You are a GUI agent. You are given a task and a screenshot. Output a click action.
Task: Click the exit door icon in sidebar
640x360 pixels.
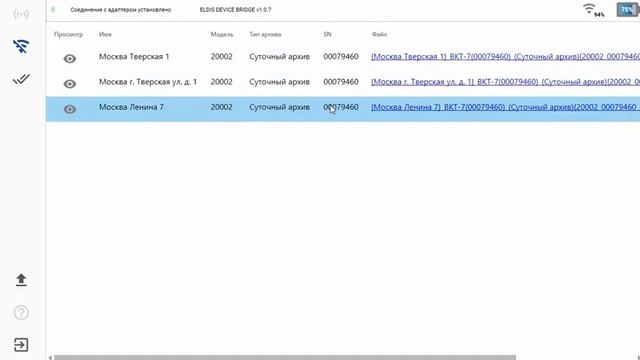coord(21,345)
